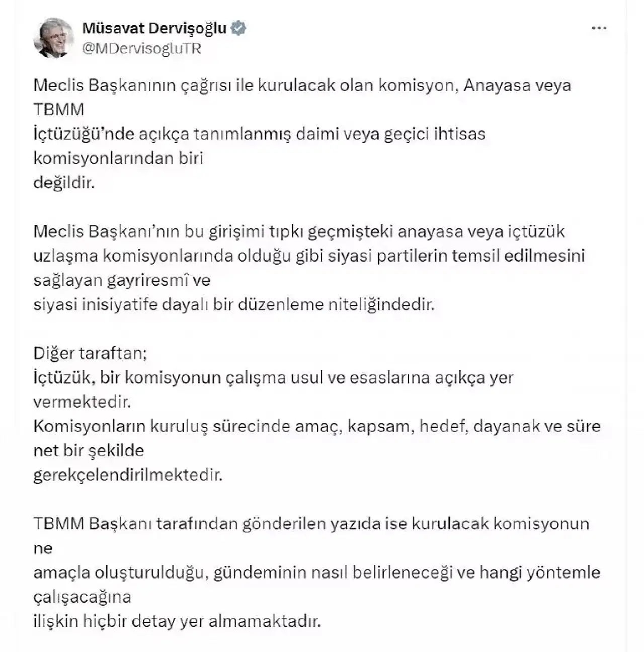Click the phrase "Diğer taraftan;"
Image resolution: width=644 pixels, height=652 pixels.
click(90, 353)
